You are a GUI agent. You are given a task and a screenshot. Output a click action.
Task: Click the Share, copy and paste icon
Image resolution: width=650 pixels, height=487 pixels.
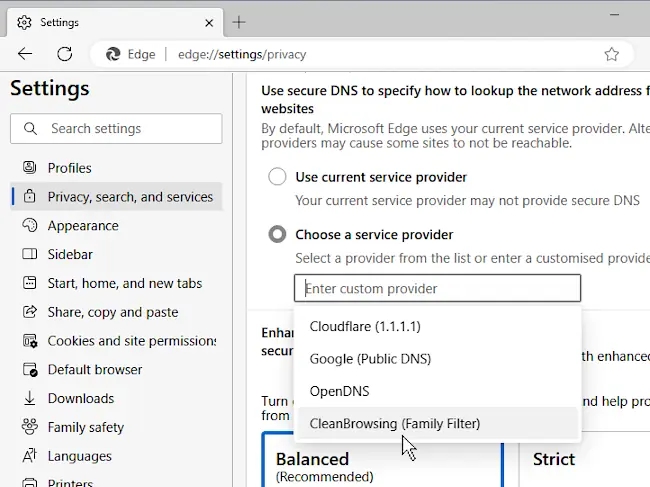[29, 311]
